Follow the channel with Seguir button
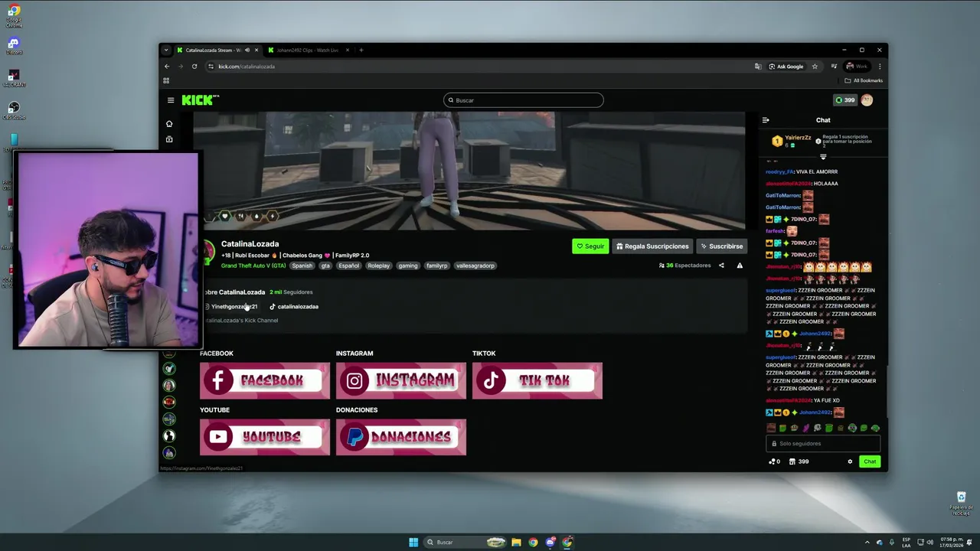 click(590, 246)
